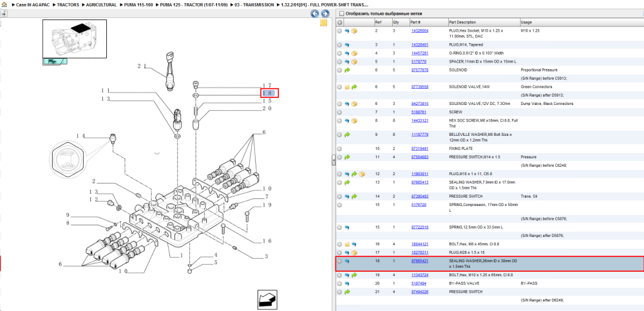Viewport: 644px width, 311px height.
Task: Open the 'PUMA 125 - TRACTOR' breadcrumb item
Action: tap(193, 5)
